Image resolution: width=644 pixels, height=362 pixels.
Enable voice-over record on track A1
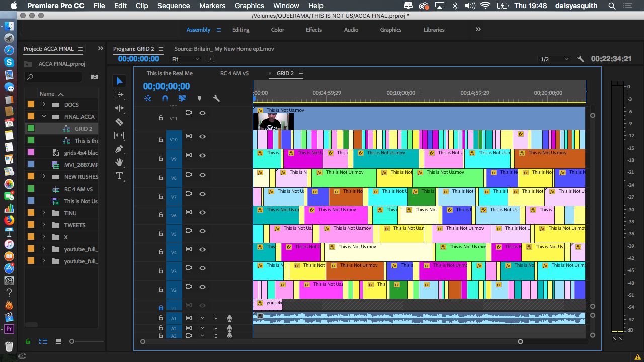(x=229, y=318)
